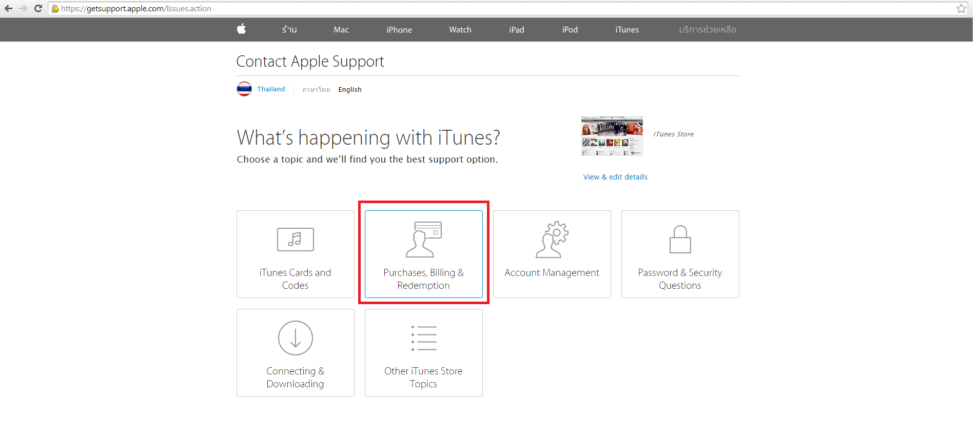Click the download arrow circle icon
The image size is (980, 436).
click(x=296, y=338)
